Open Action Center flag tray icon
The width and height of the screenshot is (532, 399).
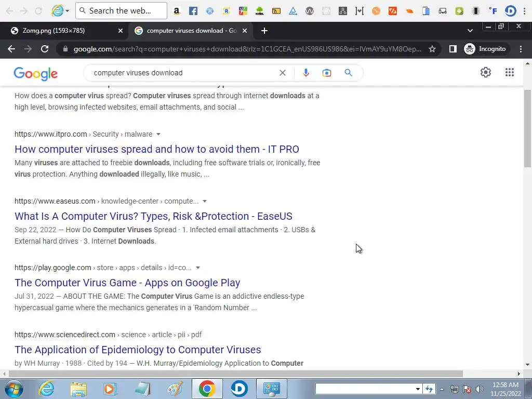pyautogui.click(x=467, y=389)
